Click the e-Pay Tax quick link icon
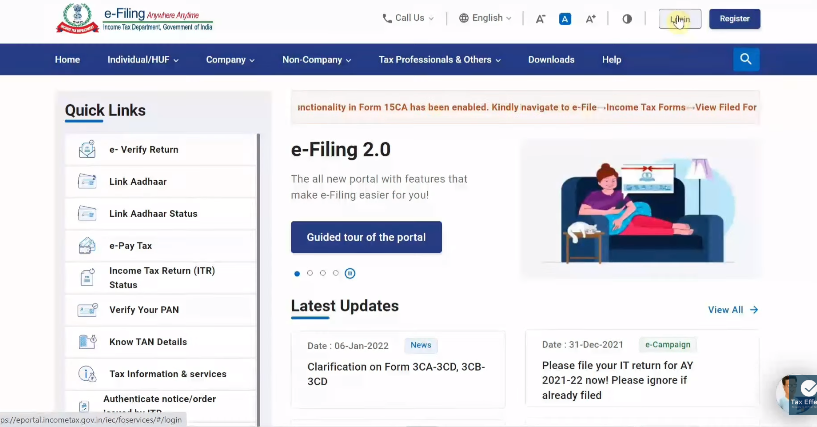This screenshot has height=427, width=817. [87, 246]
